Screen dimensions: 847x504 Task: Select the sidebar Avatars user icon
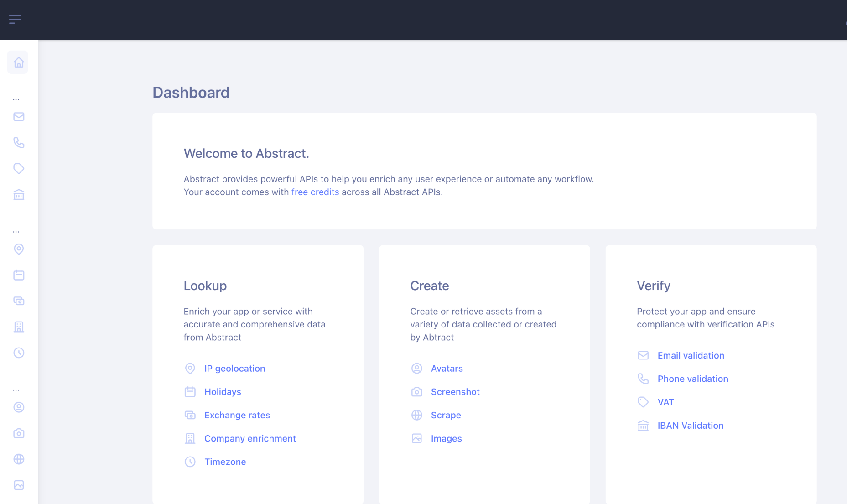tap(19, 407)
